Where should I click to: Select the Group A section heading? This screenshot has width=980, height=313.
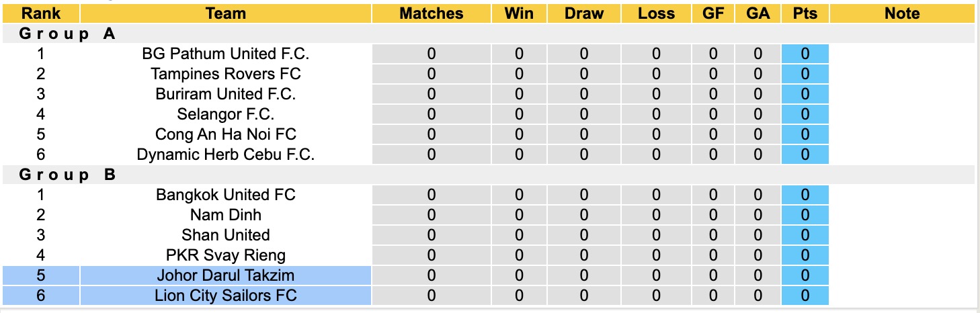(x=68, y=34)
